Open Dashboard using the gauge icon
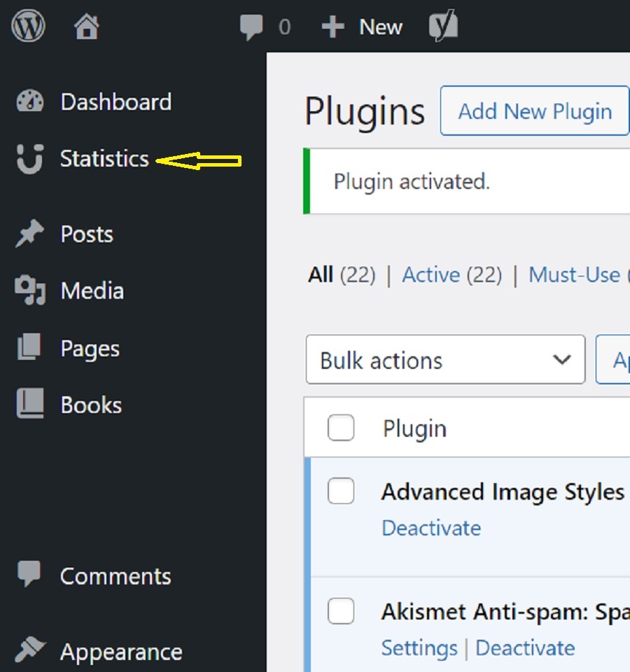This screenshot has width=630, height=672. (x=28, y=101)
